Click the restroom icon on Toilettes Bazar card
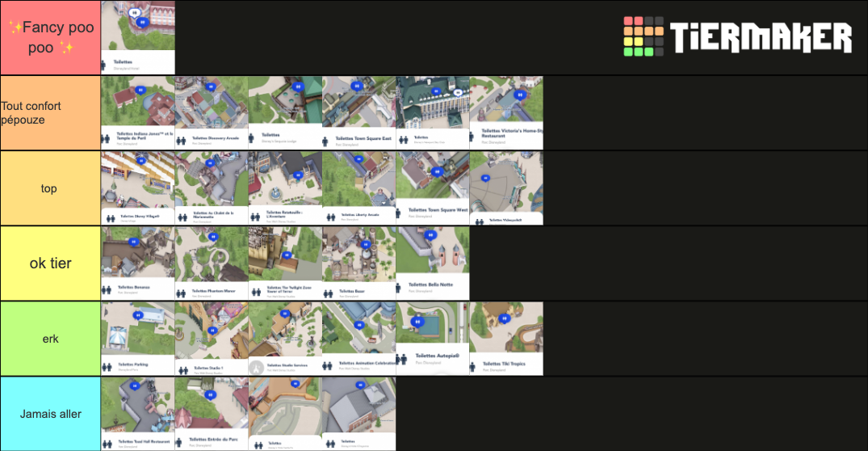Screen dimensions: 868x451 tap(329, 293)
